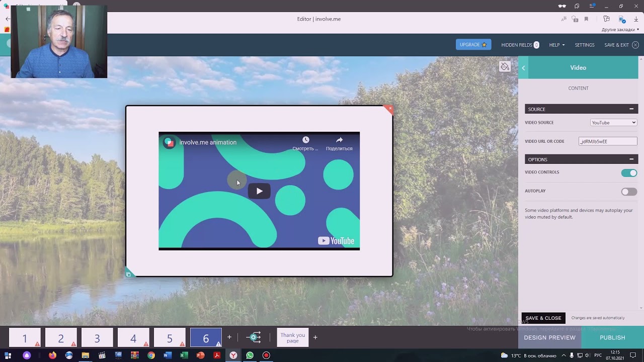
Task: Click Save & Exit
Action: (x=616, y=45)
